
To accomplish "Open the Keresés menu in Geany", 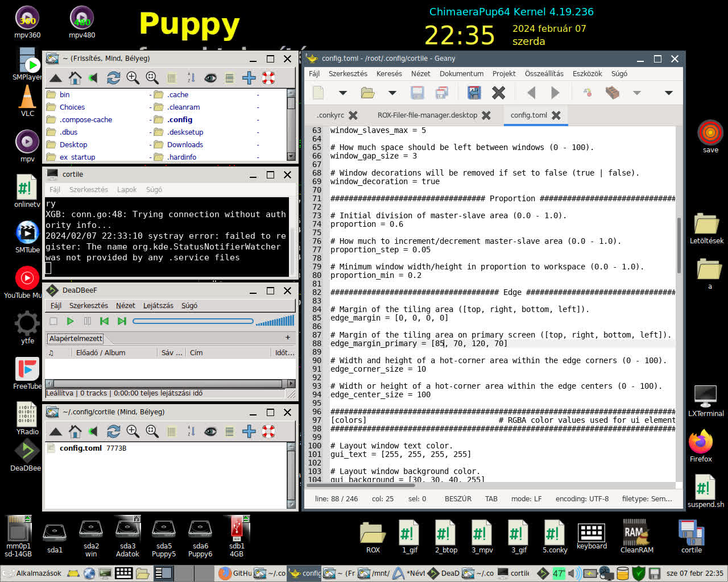I will tap(389, 74).
